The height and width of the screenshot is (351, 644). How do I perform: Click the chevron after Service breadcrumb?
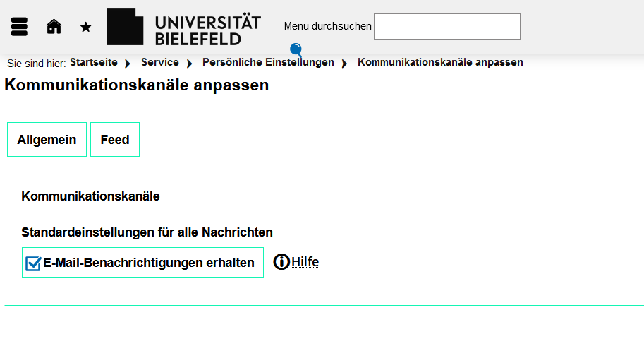[189, 64]
